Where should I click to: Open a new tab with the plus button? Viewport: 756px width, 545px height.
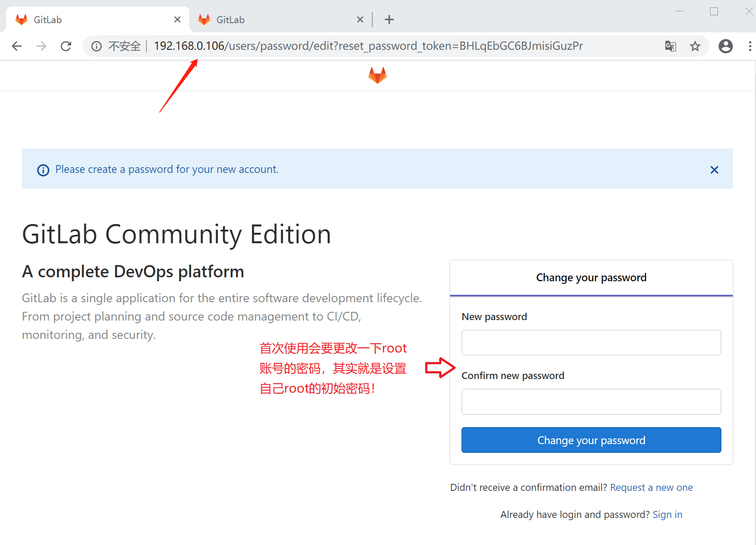(x=389, y=19)
